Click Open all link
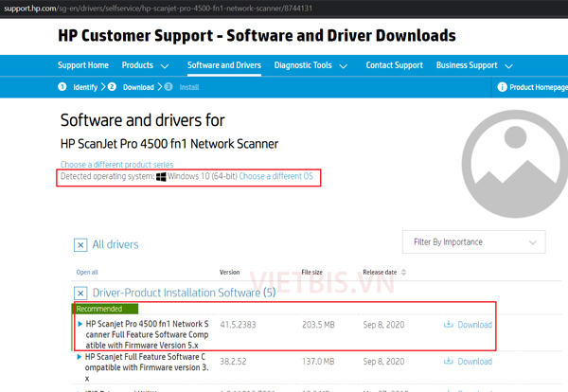Image resolution: width=568 pixels, height=392 pixels. (87, 273)
